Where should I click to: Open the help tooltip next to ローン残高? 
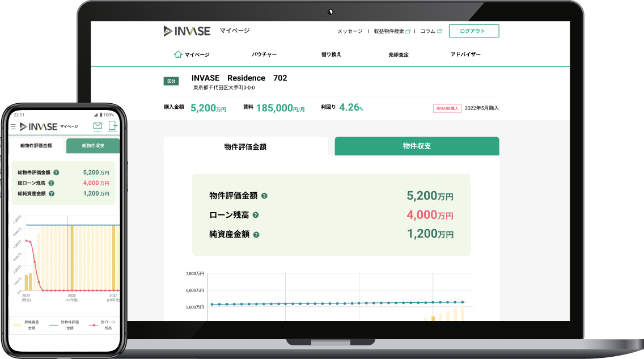tap(255, 214)
